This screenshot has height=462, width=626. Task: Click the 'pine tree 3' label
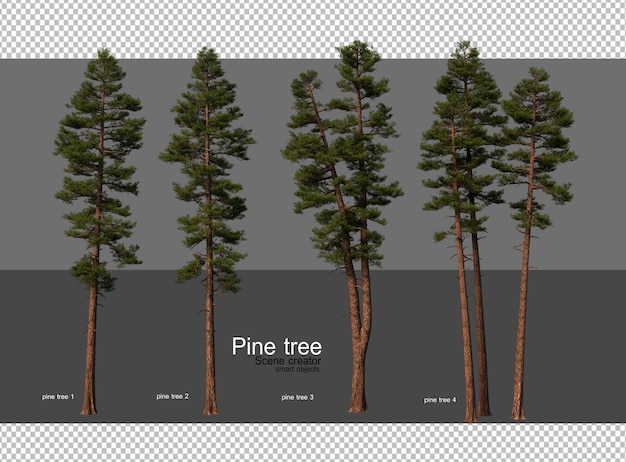(x=297, y=397)
